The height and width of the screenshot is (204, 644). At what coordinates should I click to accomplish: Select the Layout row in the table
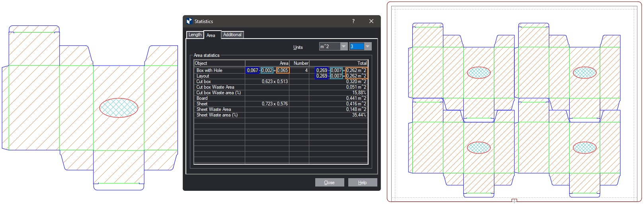(x=203, y=76)
